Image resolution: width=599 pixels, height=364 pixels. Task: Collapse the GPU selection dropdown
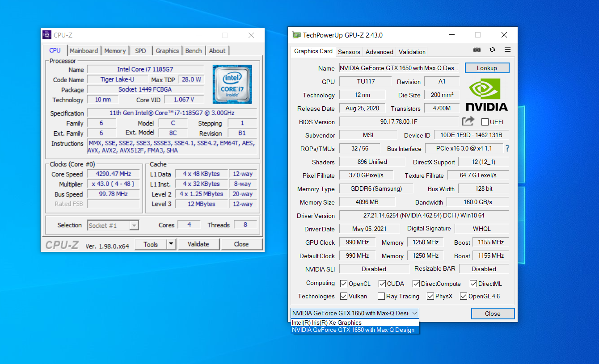coord(414,313)
